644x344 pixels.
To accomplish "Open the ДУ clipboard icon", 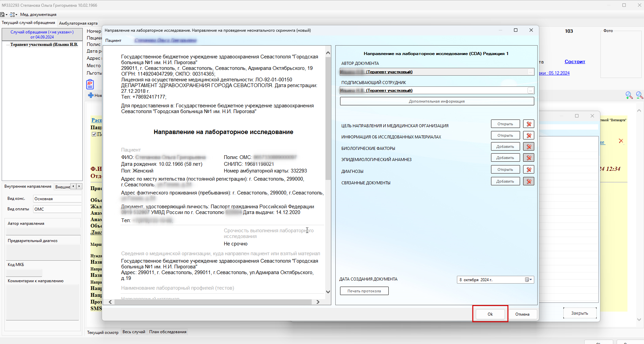I will 90,84.
